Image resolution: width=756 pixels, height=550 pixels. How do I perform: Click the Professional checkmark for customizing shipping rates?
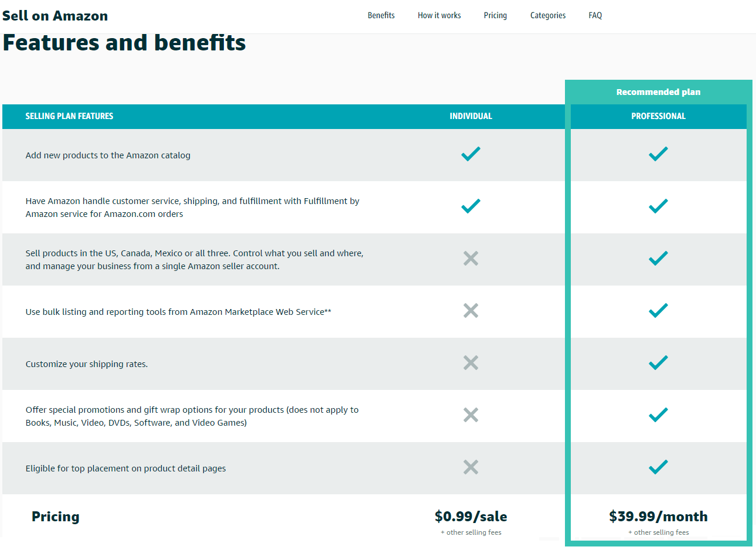(x=658, y=363)
